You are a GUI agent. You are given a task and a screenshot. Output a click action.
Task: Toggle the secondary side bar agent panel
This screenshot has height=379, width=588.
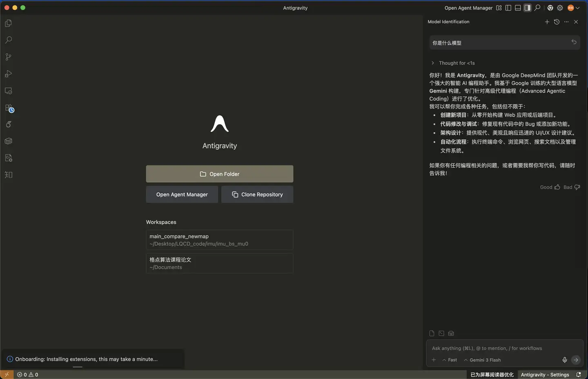(528, 8)
